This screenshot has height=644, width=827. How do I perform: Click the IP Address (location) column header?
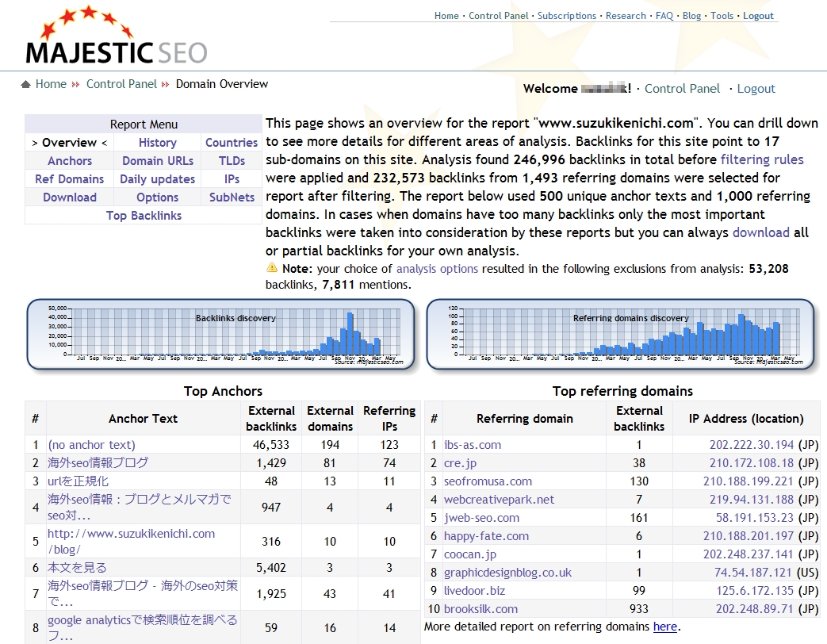click(746, 419)
